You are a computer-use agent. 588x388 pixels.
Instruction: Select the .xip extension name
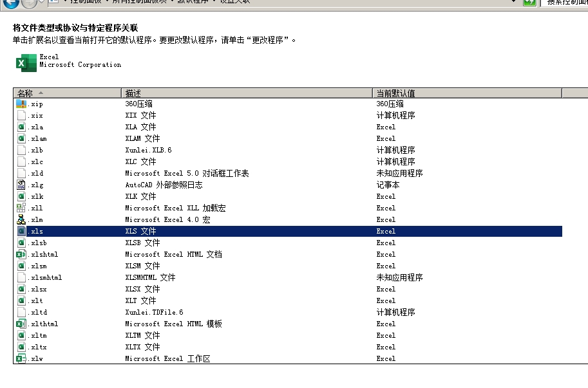pos(35,104)
